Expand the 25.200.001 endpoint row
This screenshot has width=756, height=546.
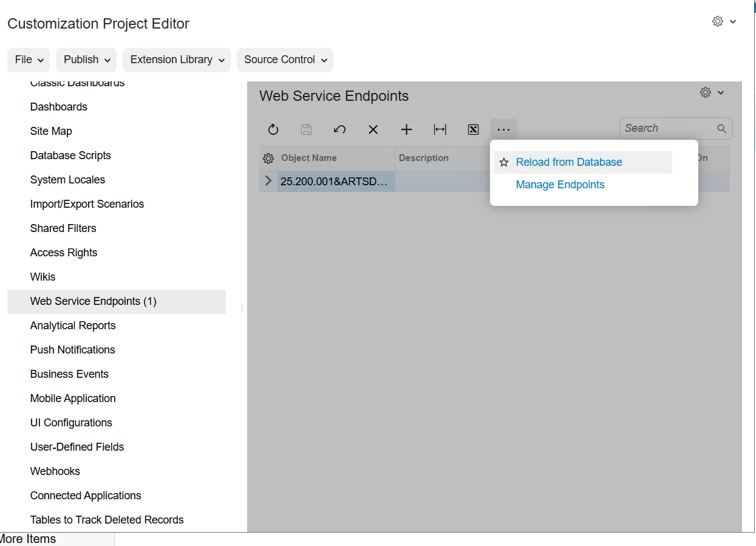click(x=268, y=181)
